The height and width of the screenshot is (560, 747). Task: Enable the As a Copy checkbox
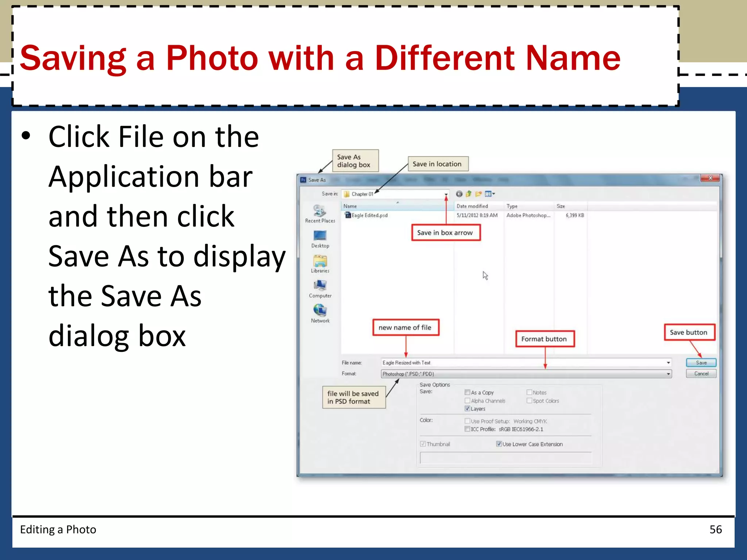(467, 392)
